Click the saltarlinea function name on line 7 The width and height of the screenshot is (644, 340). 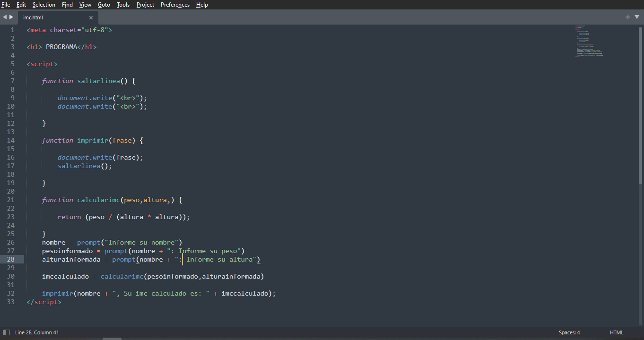pyautogui.click(x=98, y=81)
